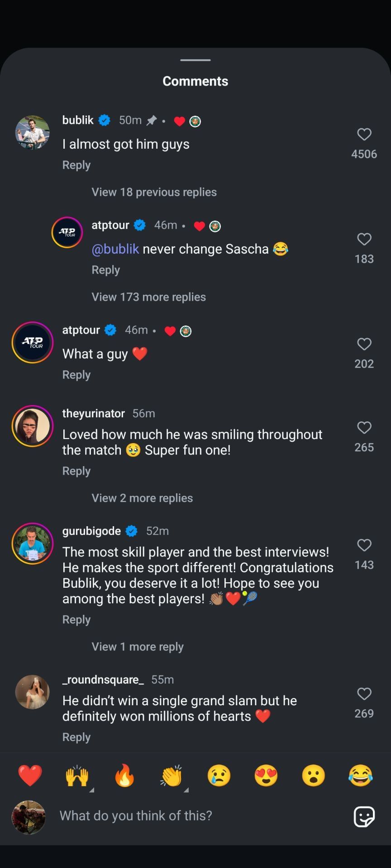Tap the fire quick reaction emoji
Screen dimensions: 391x868
[124, 776]
